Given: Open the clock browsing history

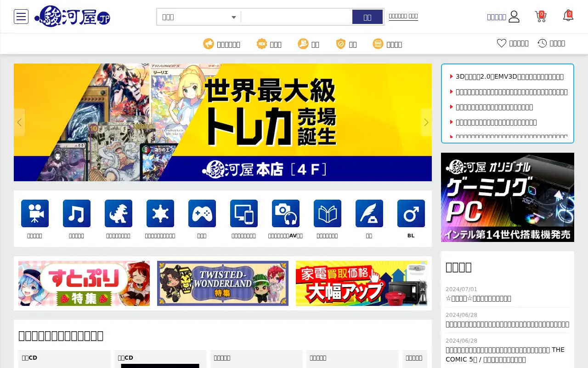Looking at the screenshot, I should tap(551, 43).
